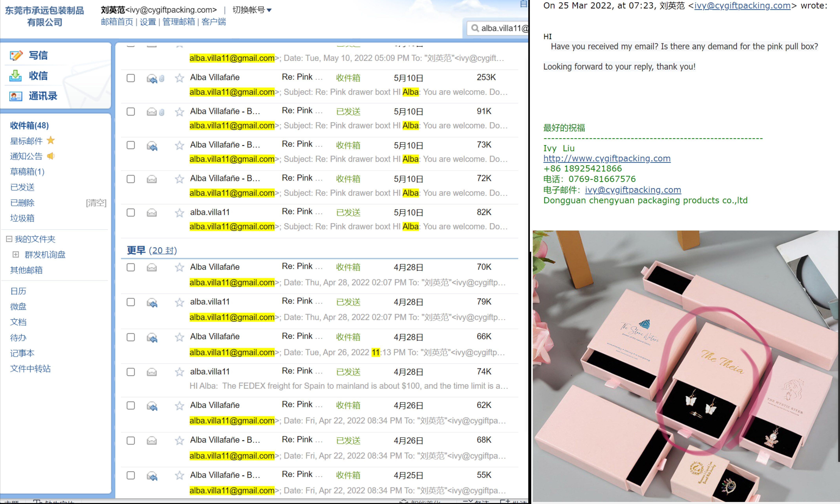Open the 已发送 sent folder in sidebar

(x=22, y=187)
